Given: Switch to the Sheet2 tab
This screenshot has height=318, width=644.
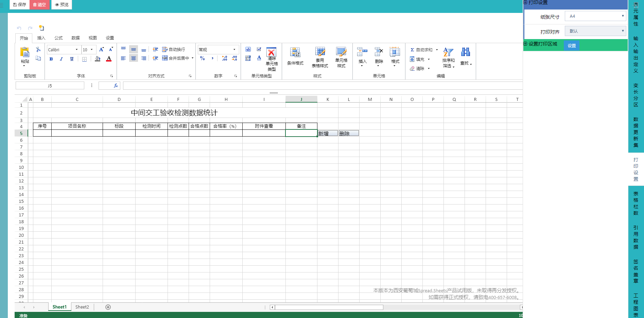Looking at the screenshot, I should pos(82,307).
